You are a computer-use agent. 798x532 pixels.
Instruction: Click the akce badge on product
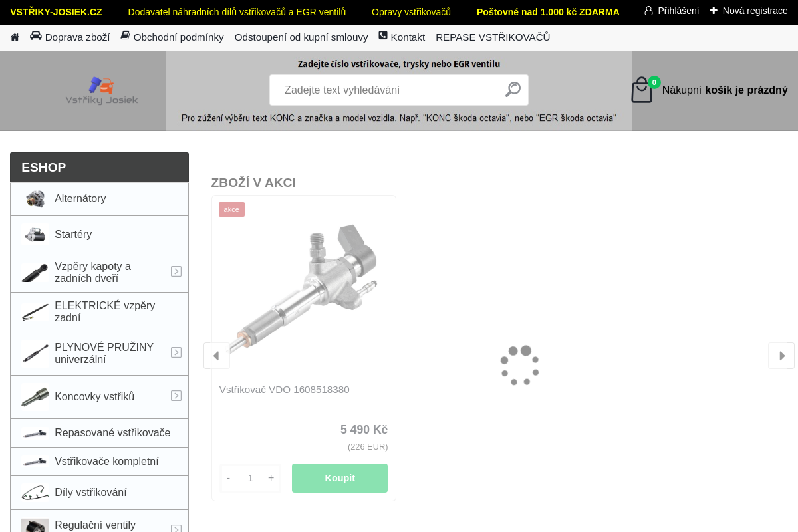231,209
